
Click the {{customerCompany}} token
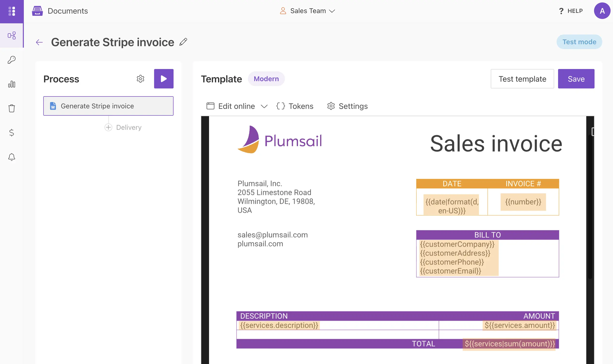point(457,244)
